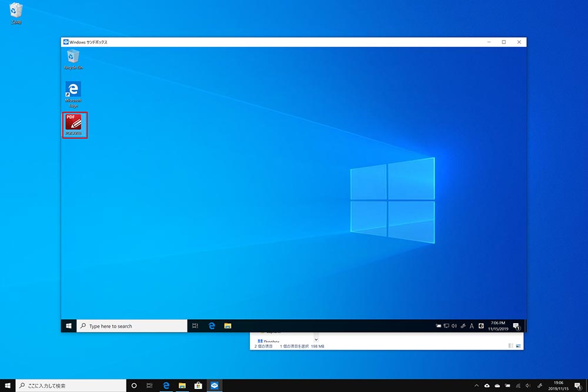Minimize the Windows サンドボックス window
The height and width of the screenshot is (392, 588).
489,42
